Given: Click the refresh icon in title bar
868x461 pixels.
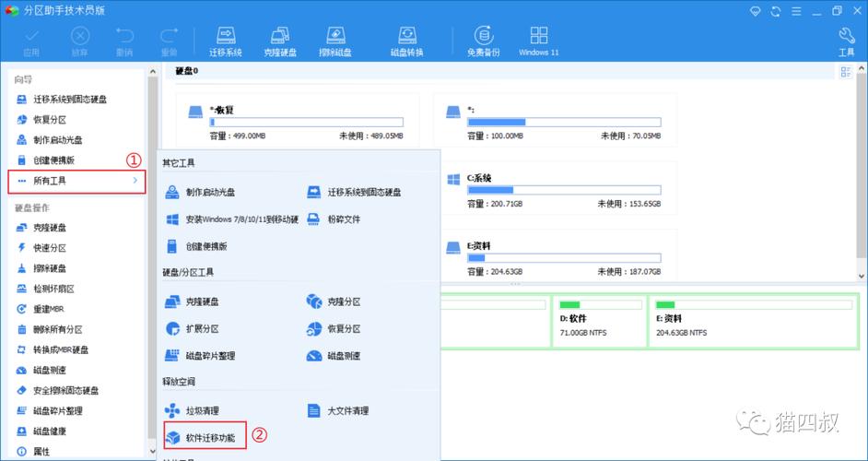Looking at the screenshot, I should (776, 11).
